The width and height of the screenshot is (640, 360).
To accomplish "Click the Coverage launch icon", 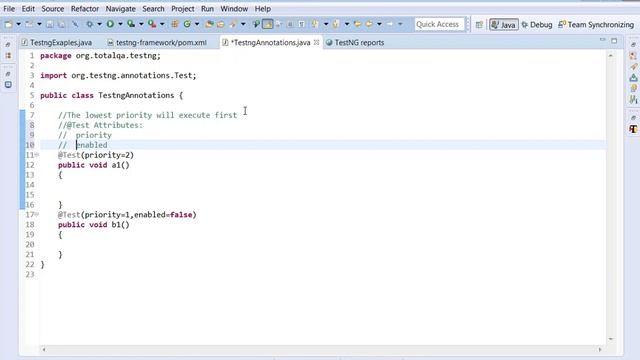I will click(131, 24).
